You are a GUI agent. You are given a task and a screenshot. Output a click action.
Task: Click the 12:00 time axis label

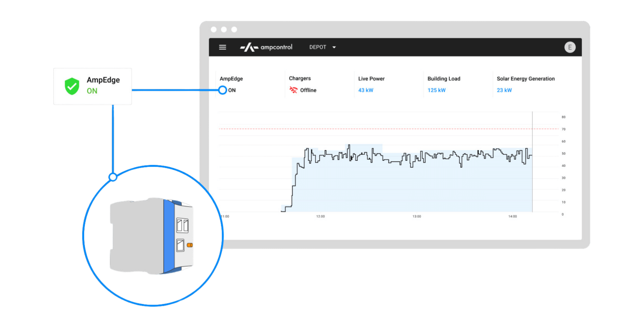coord(320,216)
